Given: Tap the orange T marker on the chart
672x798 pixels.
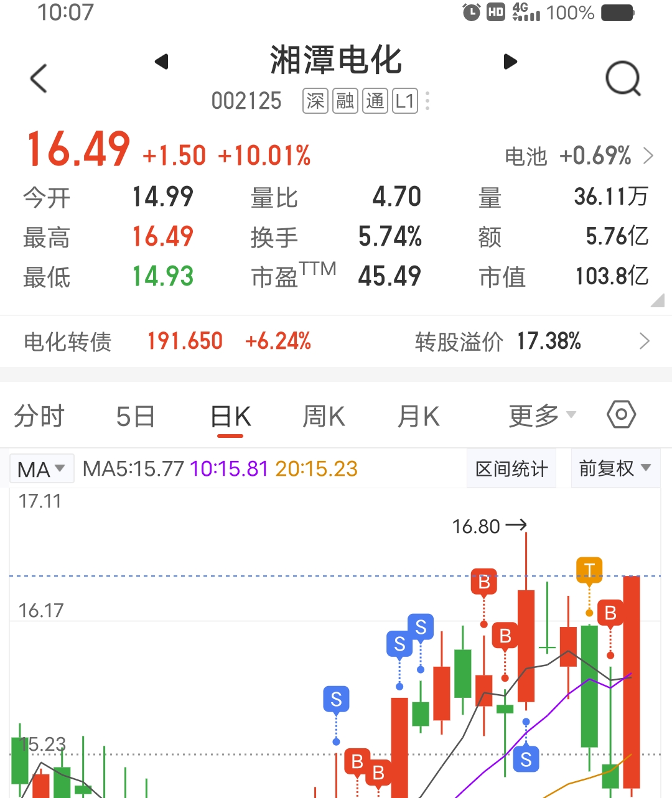Looking at the screenshot, I should 589,570.
